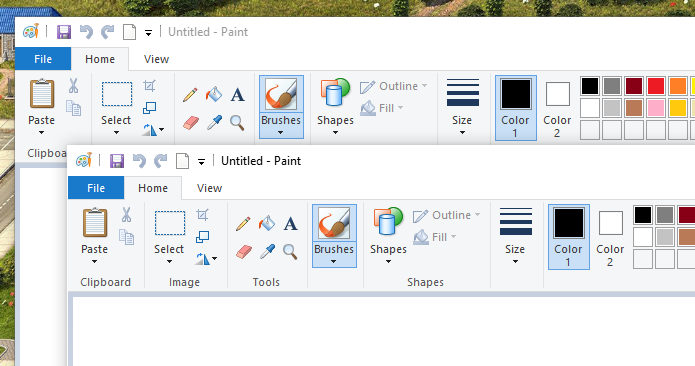Pick pink swatch in back window palette

point(656,108)
